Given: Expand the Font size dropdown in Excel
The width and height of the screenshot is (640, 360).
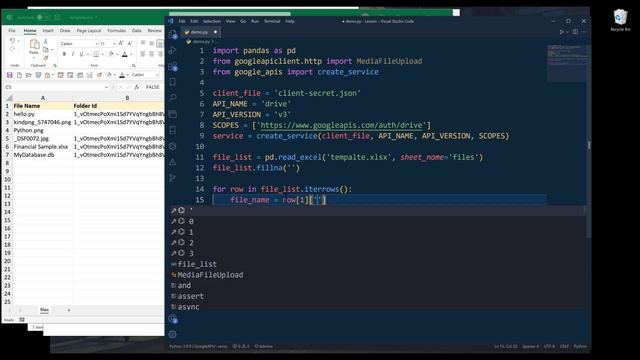Looking at the screenshot, I should point(114,44).
